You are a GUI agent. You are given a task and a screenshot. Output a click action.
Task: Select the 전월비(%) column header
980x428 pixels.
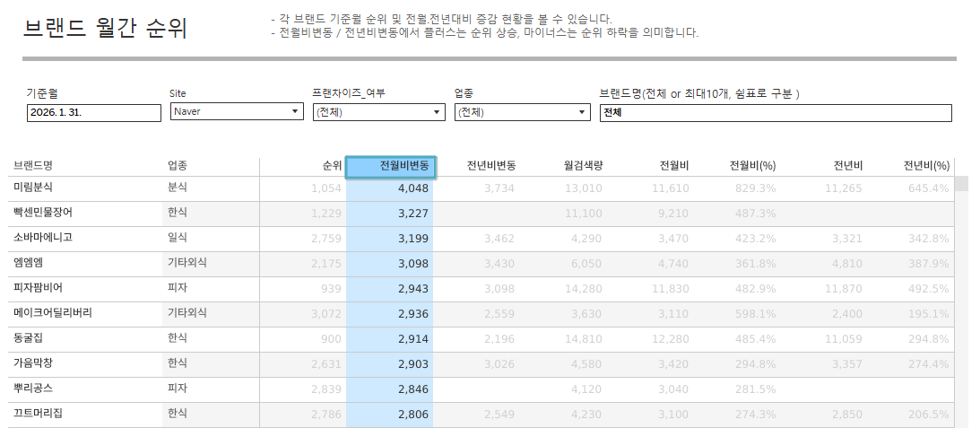(x=752, y=166)
